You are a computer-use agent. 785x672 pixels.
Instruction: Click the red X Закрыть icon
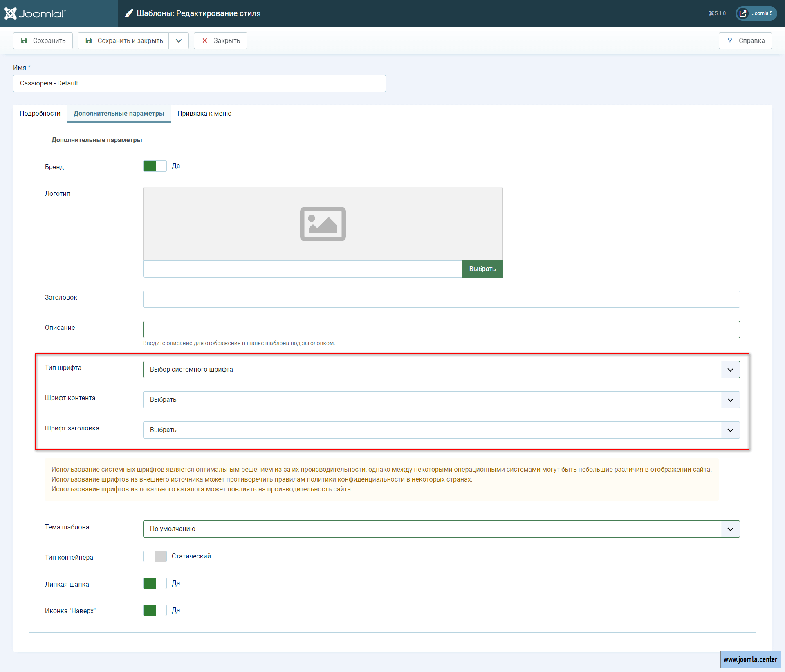point(205,40)
